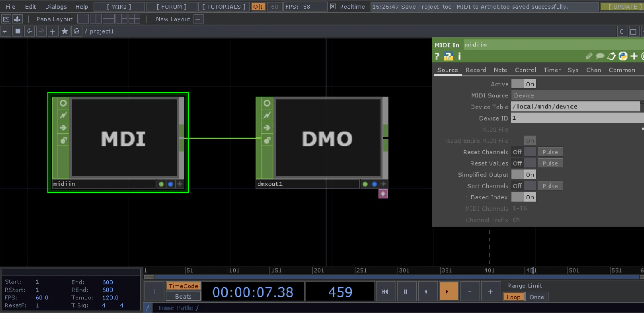Click the WIKI link button
This screenshot has height=313, width=644.
pyautogui.click(x=119, y=7)
